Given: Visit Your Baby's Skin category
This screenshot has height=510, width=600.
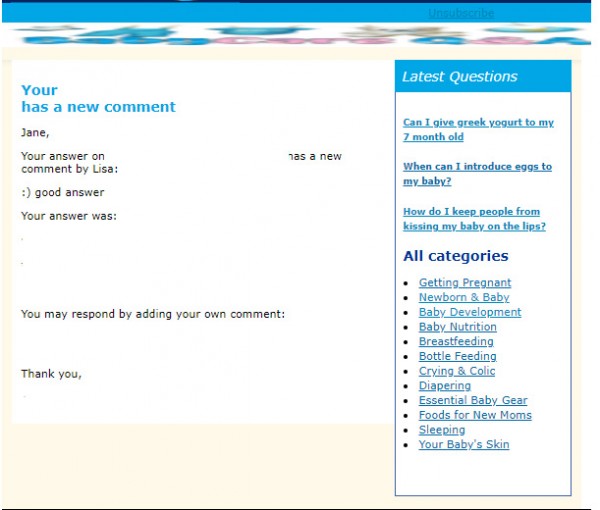Looking at the screenshot, I should 464,444.
